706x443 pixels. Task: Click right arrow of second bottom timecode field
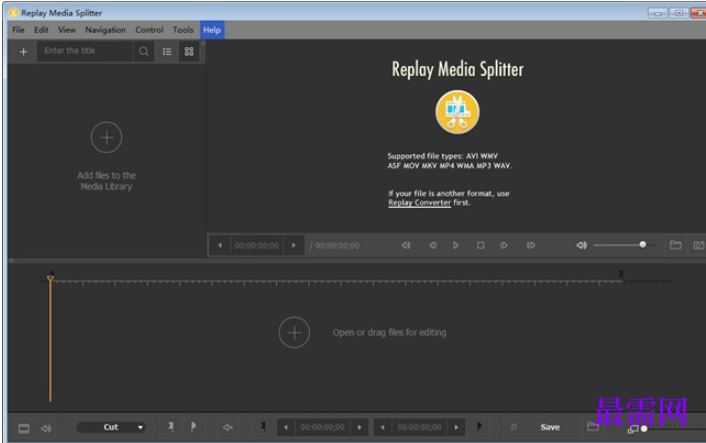click(456, 427)
